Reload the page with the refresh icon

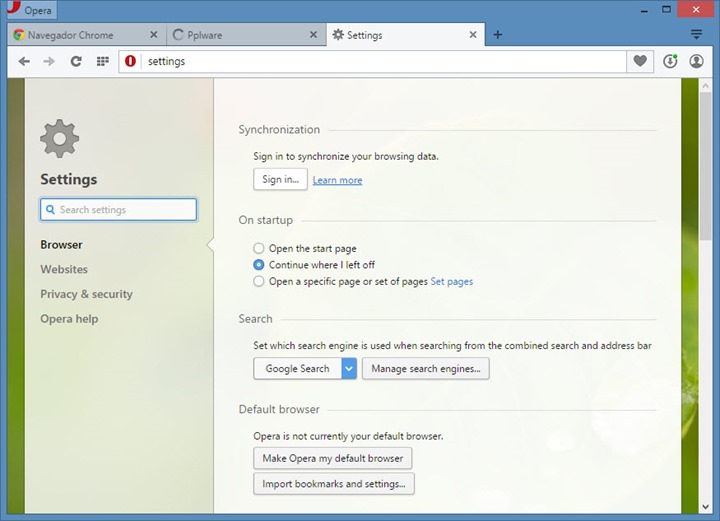76,61
